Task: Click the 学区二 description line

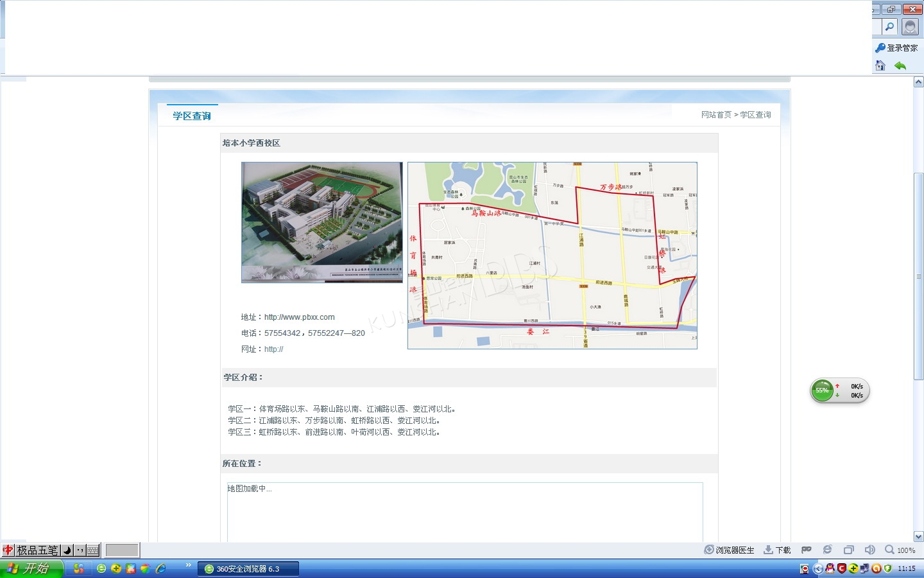Action: coord(335,421)
